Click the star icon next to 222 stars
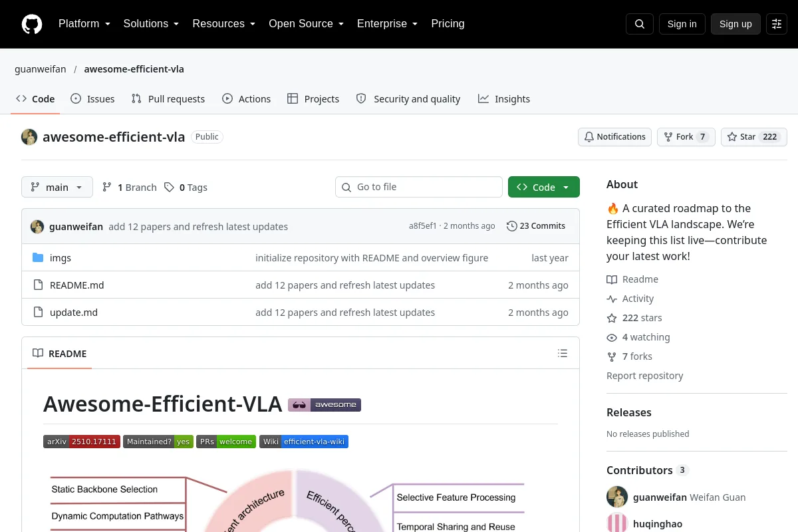This screenshot has width=798, height=532. [612, 318]
